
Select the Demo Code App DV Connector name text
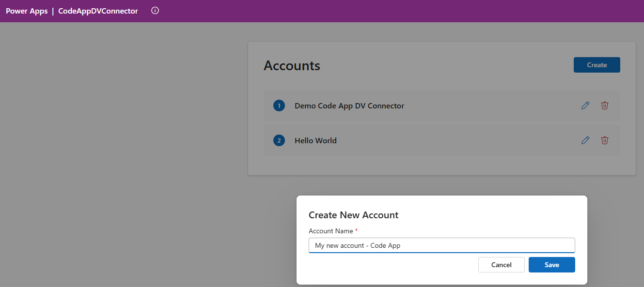[x=349, y=106]
